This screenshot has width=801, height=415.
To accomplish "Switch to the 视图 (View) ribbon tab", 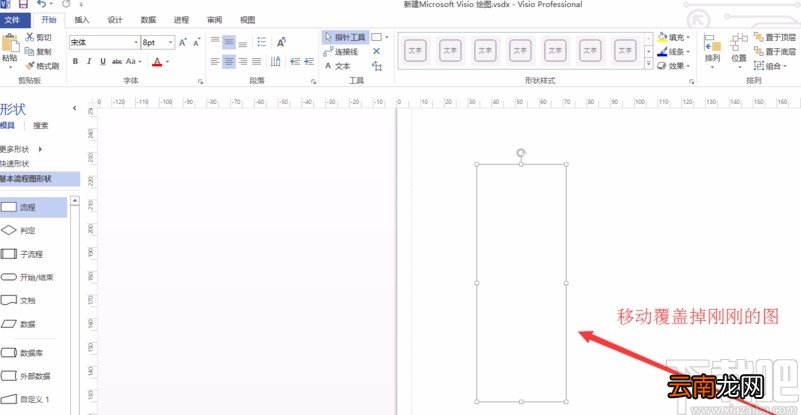I will click(x=248, y=20).
